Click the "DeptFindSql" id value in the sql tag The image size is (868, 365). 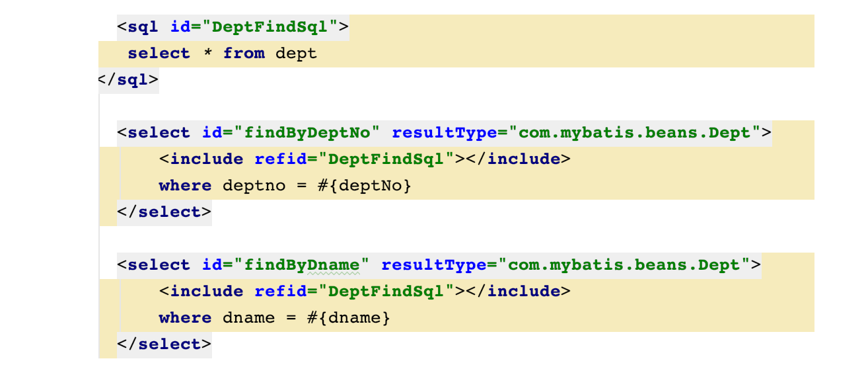(x=275, y=27)
